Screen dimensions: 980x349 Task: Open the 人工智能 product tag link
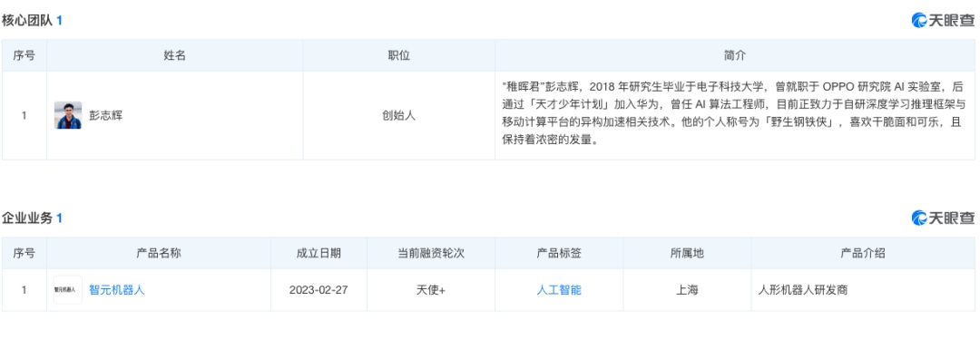coord(559,290)
